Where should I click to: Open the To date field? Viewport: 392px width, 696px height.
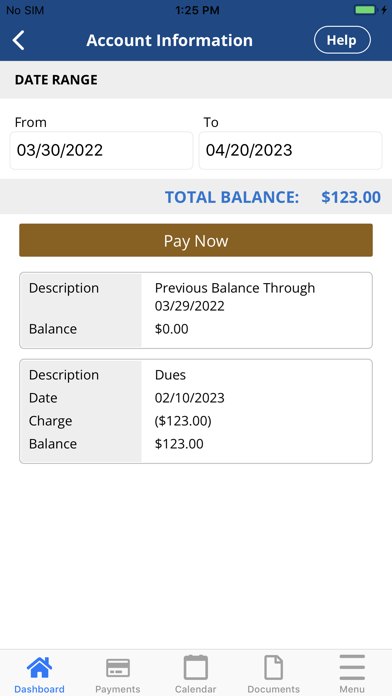[x=290, y=150]
